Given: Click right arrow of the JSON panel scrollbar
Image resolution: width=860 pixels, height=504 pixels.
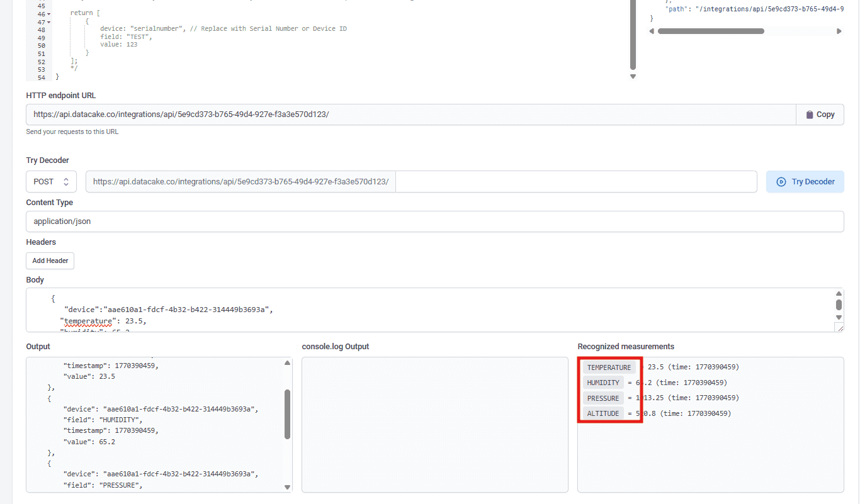Looking at the screenshot, I should click(839, 31).
